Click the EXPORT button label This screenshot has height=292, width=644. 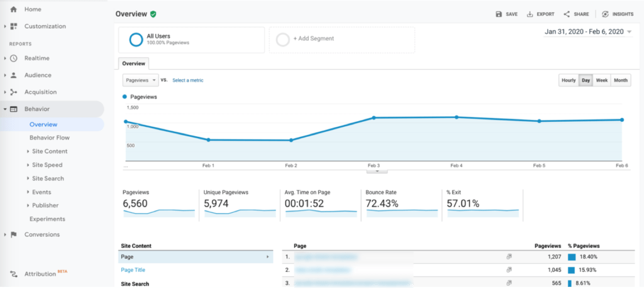pyautogui.click(x=545, y=14)
